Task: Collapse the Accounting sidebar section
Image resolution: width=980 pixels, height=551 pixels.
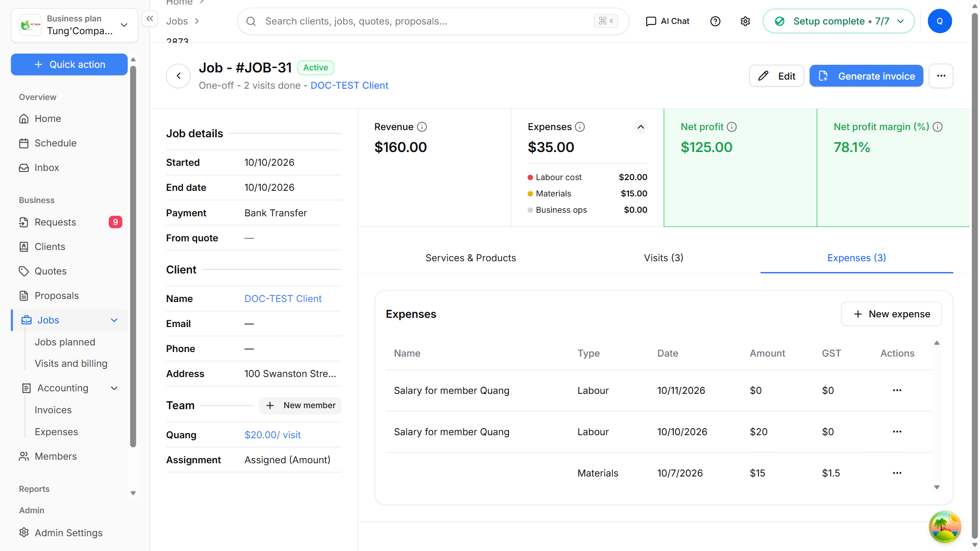Action: pos(114,388)
